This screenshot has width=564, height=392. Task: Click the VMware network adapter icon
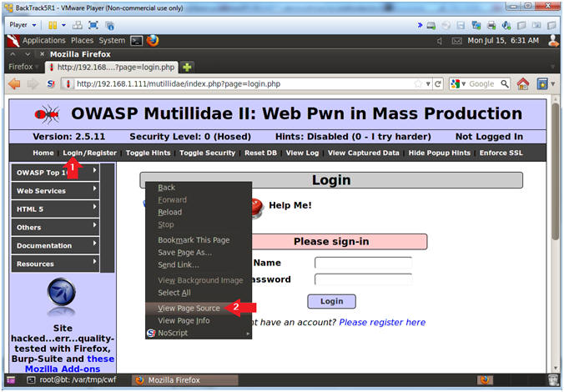[x=476, y=26]
